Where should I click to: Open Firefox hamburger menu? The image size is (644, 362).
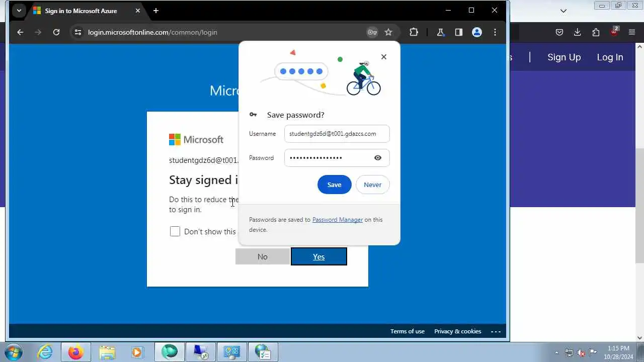[x=632, y=32]
